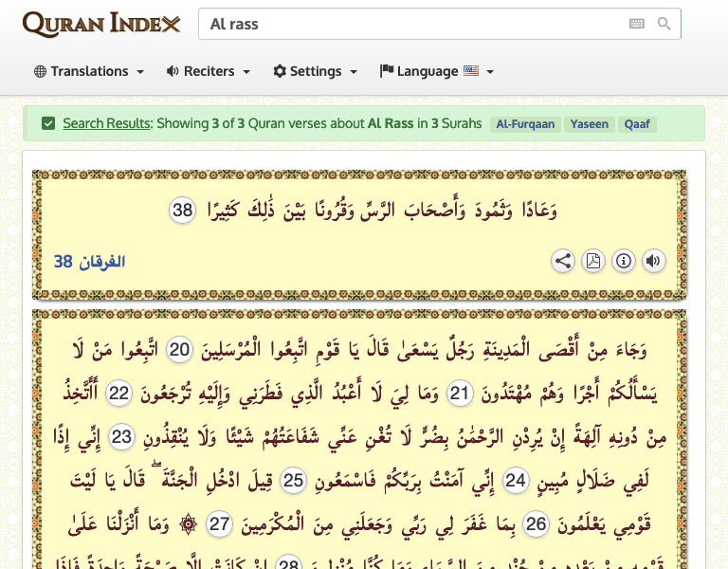Go to the Qaaf surah tag
728x569 pixels.
click(x=637, y=124)
